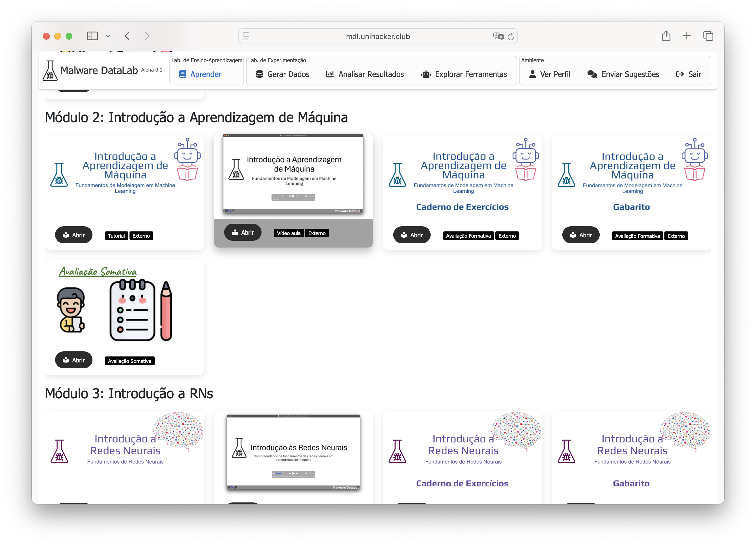Open Explorar Ferramentas
The height and width of the screenshot is (546, 756).
[x=464, y=74]
